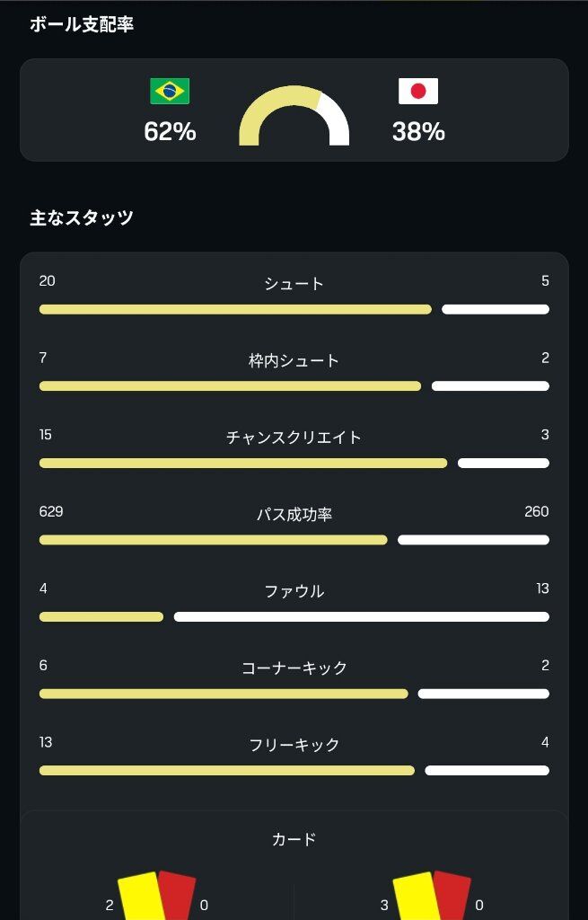Click Japan's 38% possession value
Screen dimensions: 588x920
pos(418,131)
